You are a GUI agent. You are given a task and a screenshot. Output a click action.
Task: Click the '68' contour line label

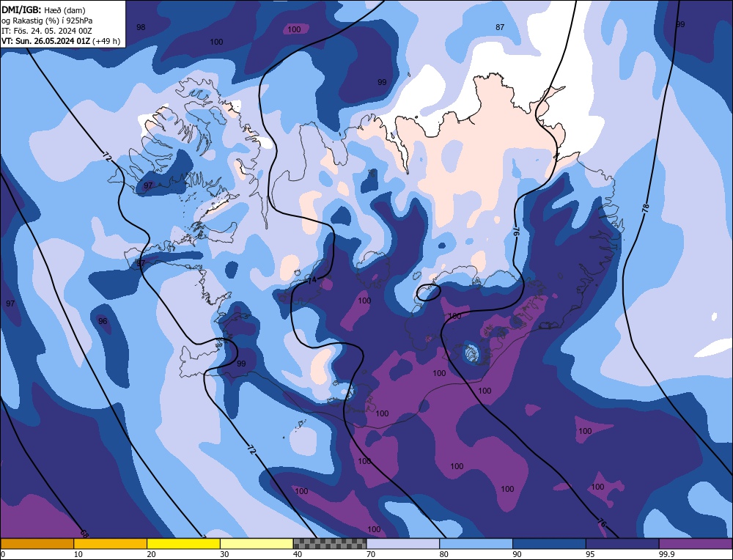pyautogui.click(x=84, y=533)
